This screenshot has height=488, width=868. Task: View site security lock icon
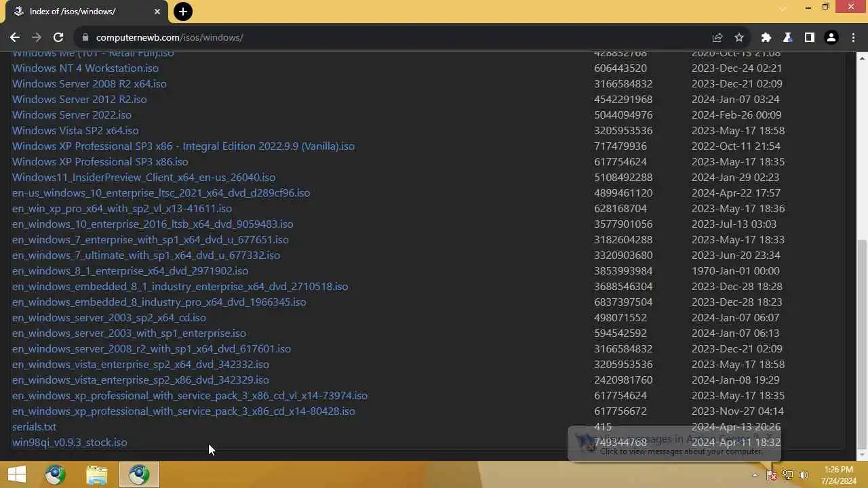[x=85, y=37]
